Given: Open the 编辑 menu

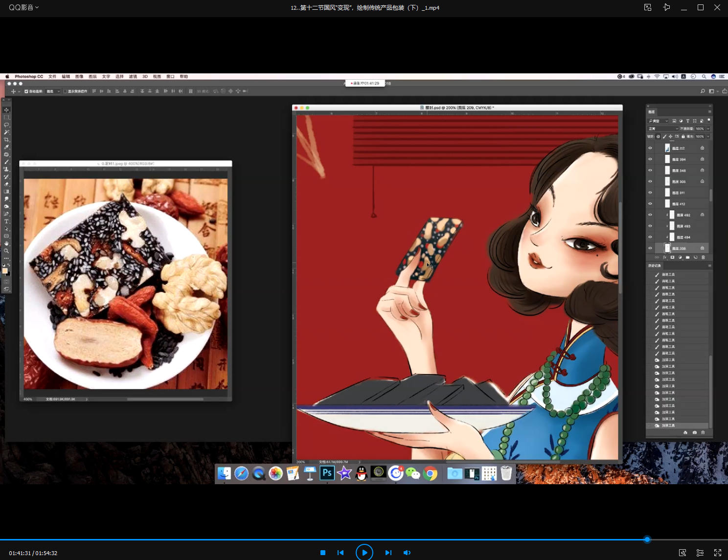Looking at the screenshot, I should coord(66,76).
